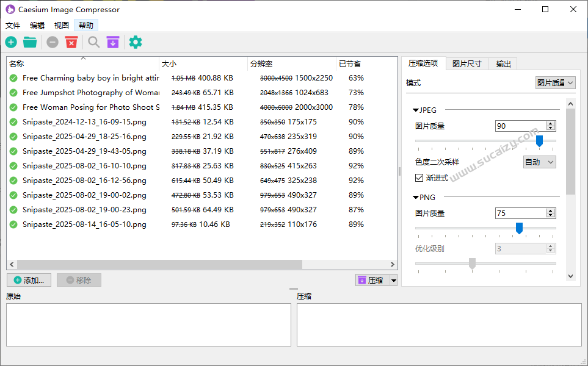Click the 添加... button
The image size is (588, 366).
tap(29, 279)
